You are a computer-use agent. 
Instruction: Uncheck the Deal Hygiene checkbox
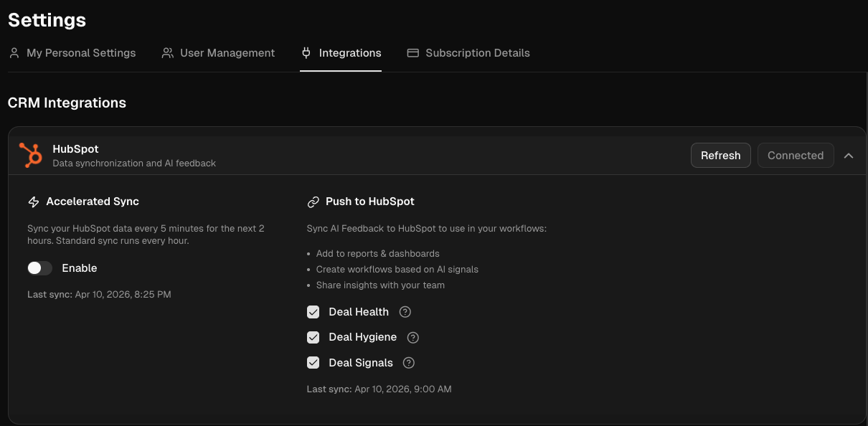point(313,337)
